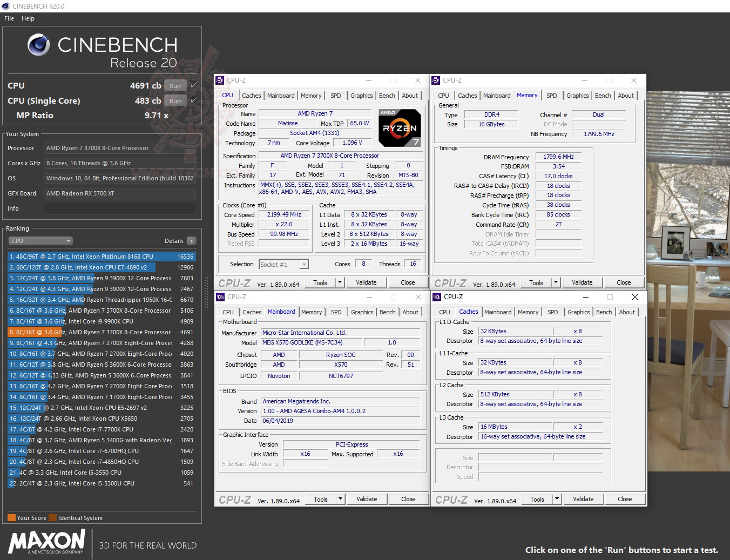Click the 4691 cb CPU score
Viewport: 730px width, 560px height.
tap(145, 85)
